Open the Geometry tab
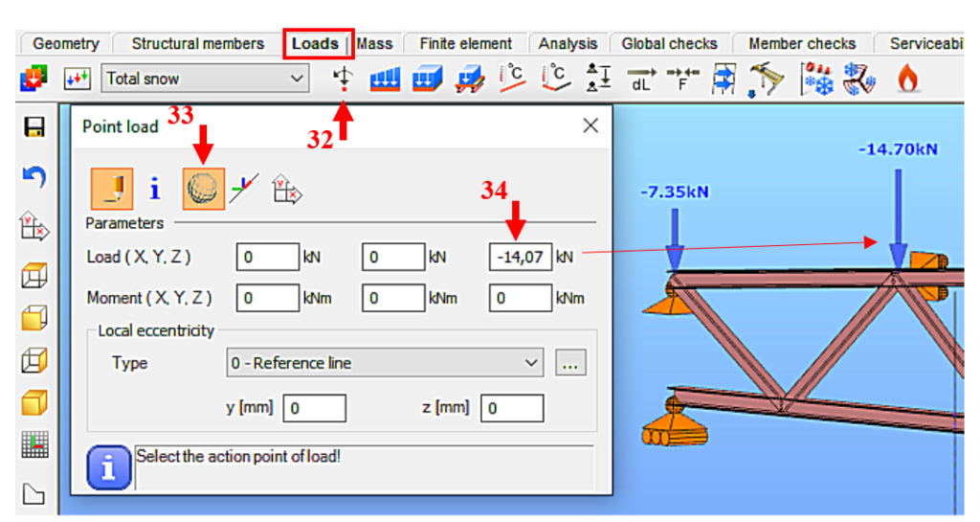 point(66,44)
